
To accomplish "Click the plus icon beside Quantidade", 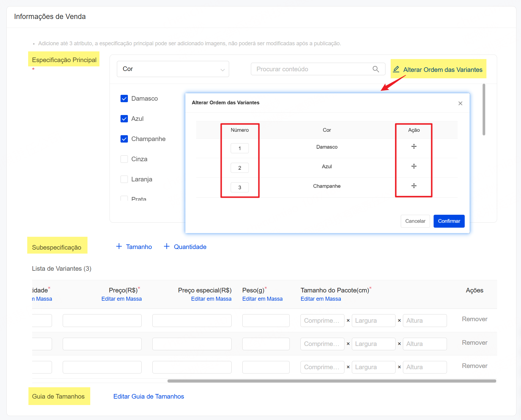I will 167,246.
